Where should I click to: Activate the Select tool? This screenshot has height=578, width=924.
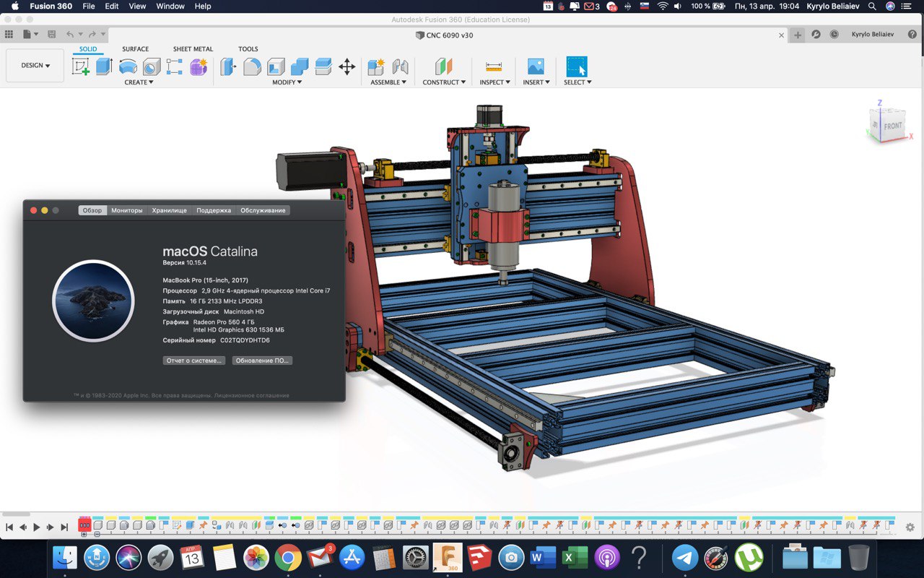pos(577,67)
